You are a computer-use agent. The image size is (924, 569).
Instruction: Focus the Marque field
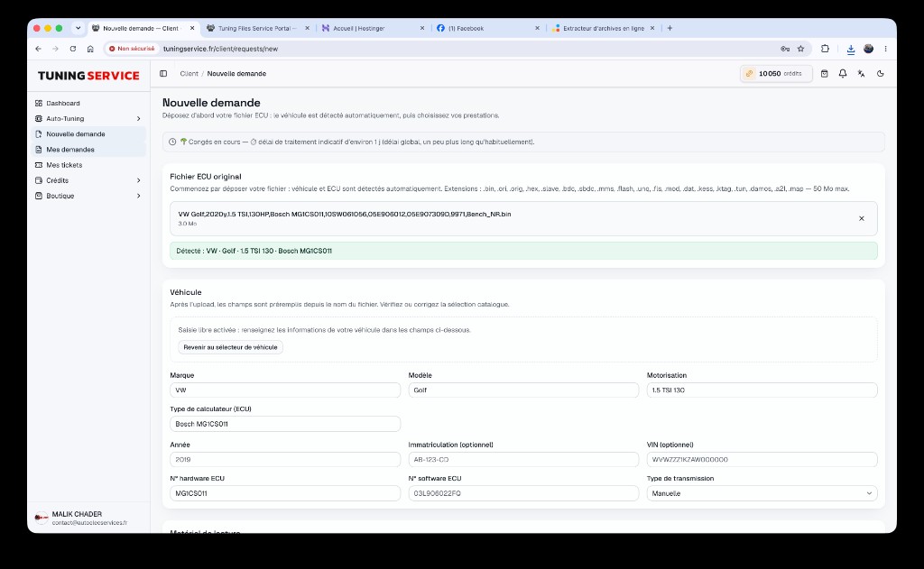click(285, 390)
